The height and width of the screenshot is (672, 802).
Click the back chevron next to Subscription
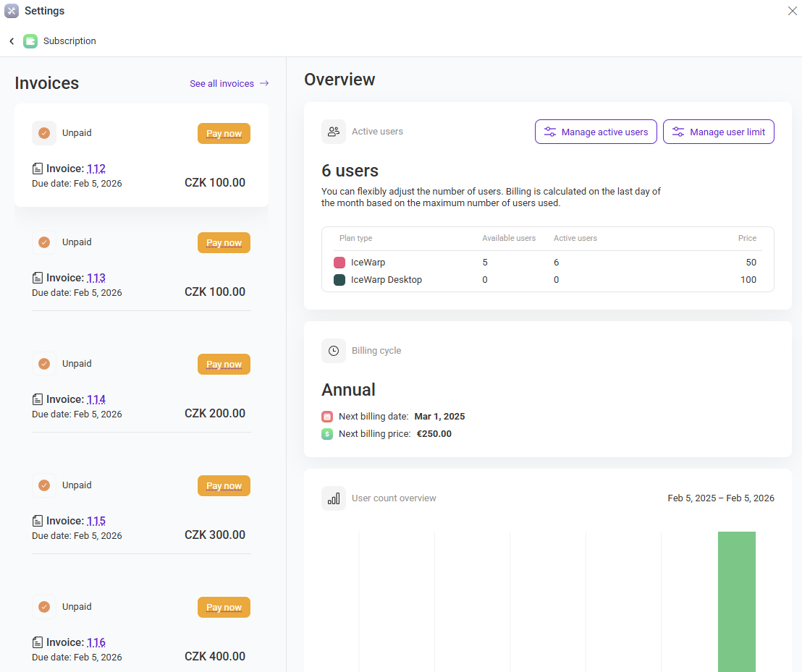click(11, 41)
